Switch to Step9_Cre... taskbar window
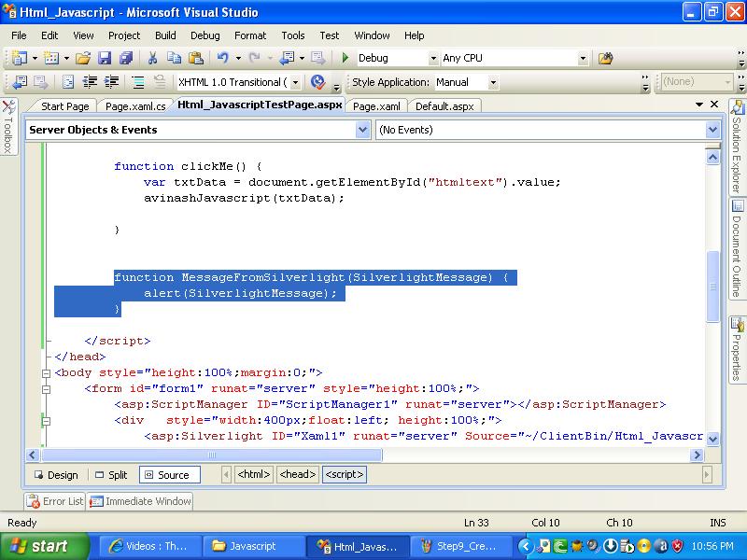747x560 pixels. pyautogui.click(x=460, y=546)
